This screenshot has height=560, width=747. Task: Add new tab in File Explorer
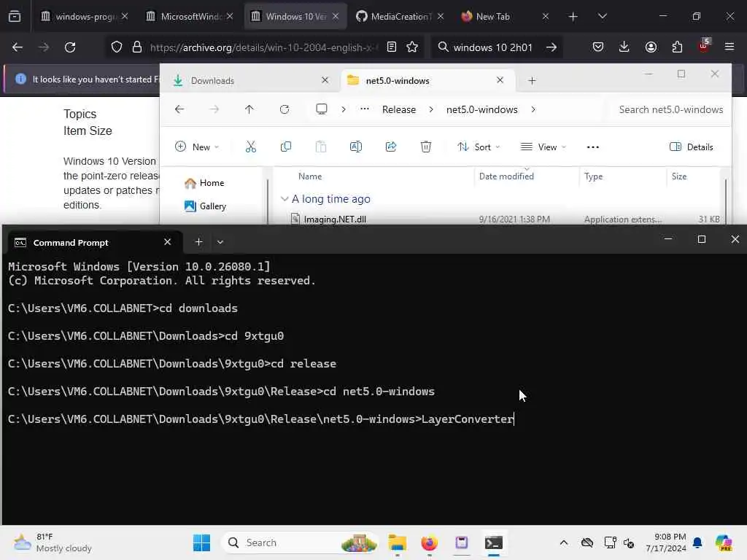coord(532,80)
